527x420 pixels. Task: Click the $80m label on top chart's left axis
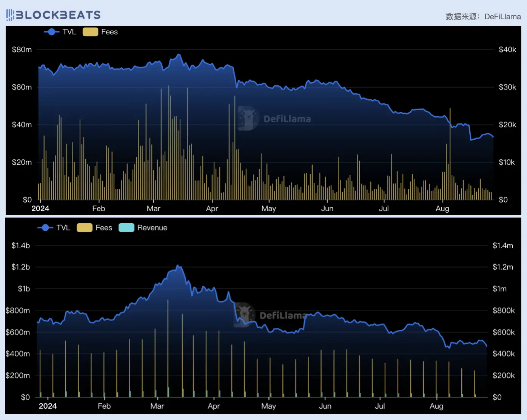tap(22, 49)
